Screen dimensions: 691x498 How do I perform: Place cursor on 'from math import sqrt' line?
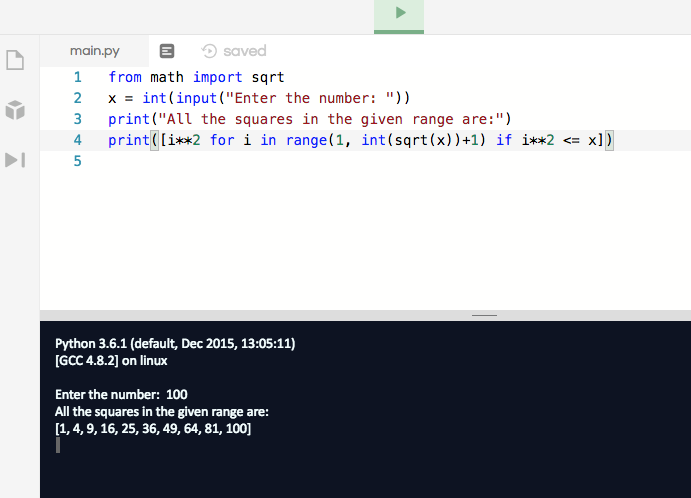click(x=197, y=77)
